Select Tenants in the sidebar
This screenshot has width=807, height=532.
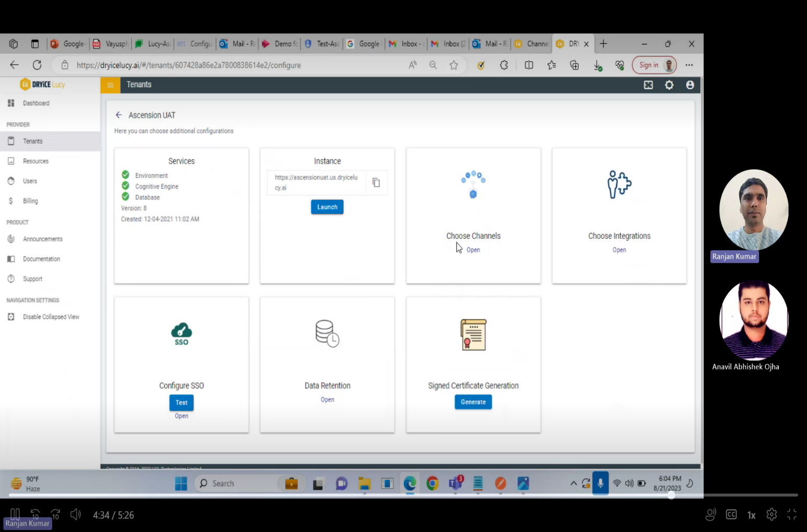[50, 141]
